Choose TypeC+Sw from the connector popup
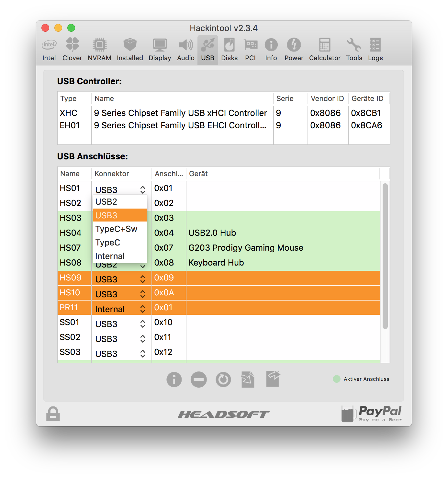 click(120, 229)
